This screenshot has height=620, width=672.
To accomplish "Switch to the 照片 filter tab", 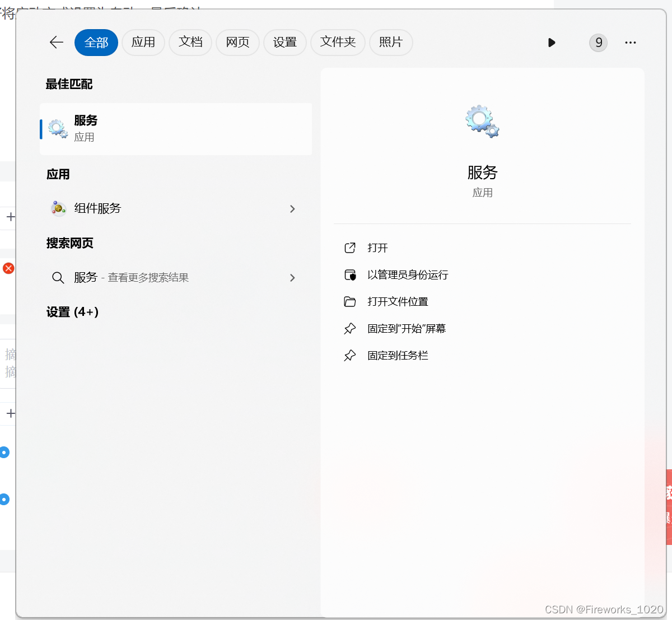I will [391, 43].
